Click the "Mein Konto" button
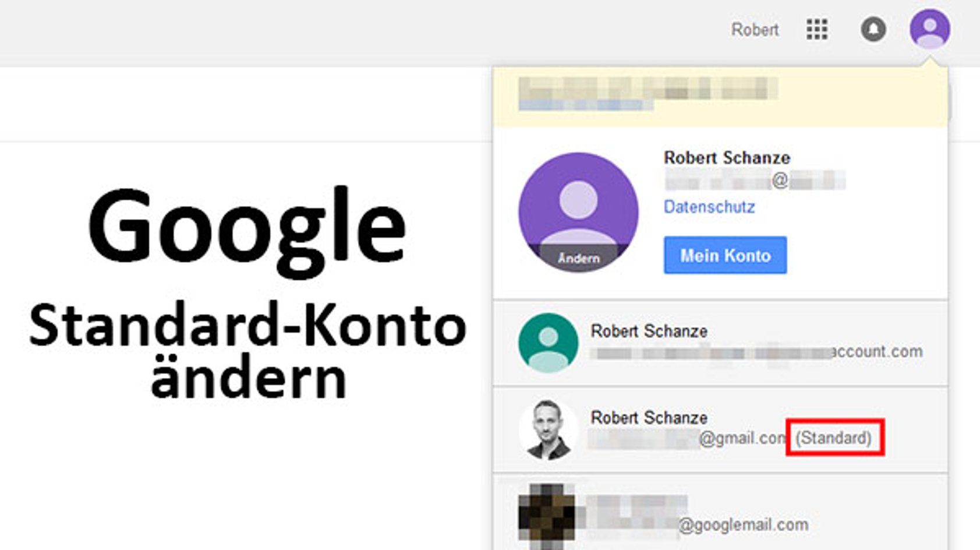The height and width of the screenshot is (550, 980). [x=725, y=255]
